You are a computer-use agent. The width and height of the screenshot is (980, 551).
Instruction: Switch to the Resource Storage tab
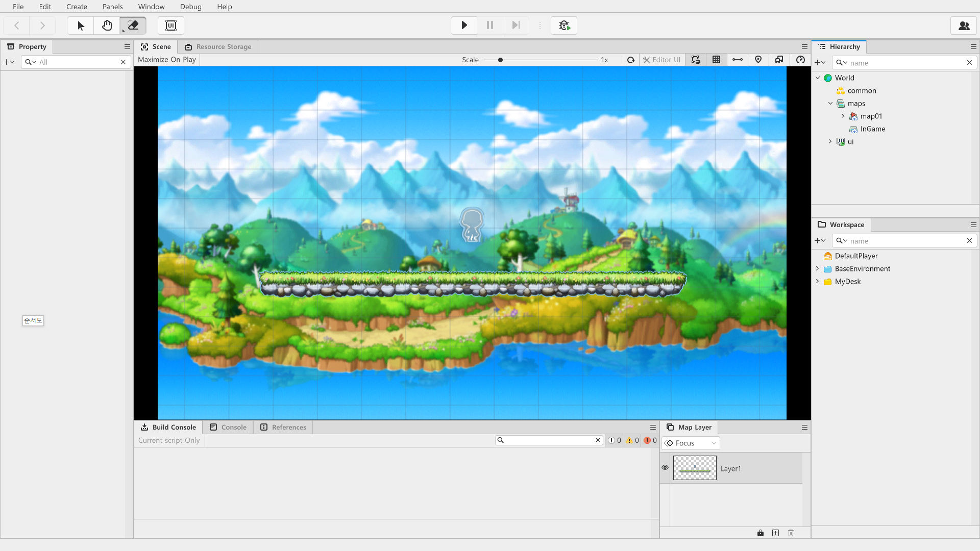pos(218,46)
